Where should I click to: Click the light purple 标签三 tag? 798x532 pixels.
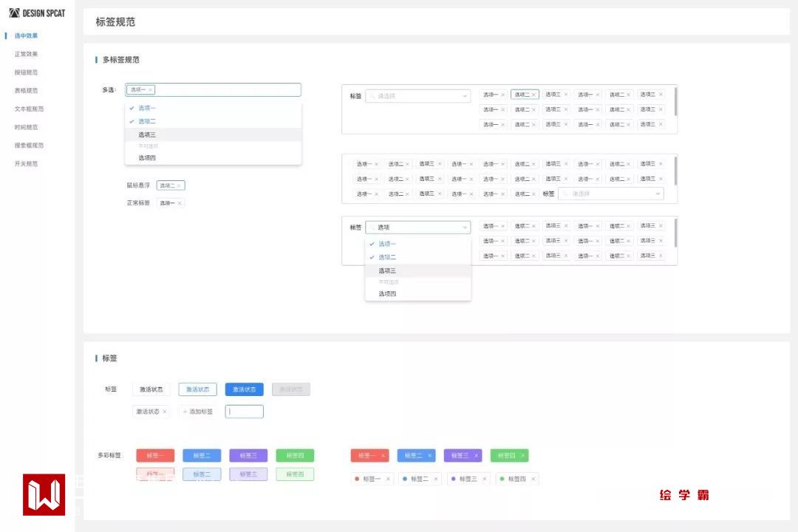tap(248, 474)
